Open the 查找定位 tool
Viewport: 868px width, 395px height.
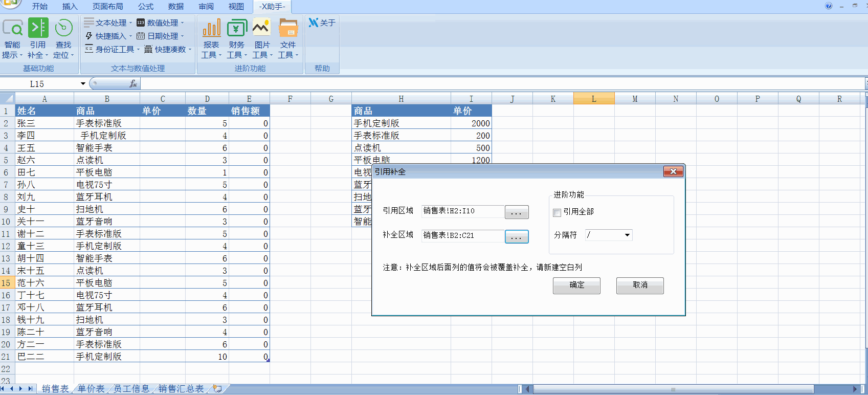pyautogui.click(x=63, y=38)
